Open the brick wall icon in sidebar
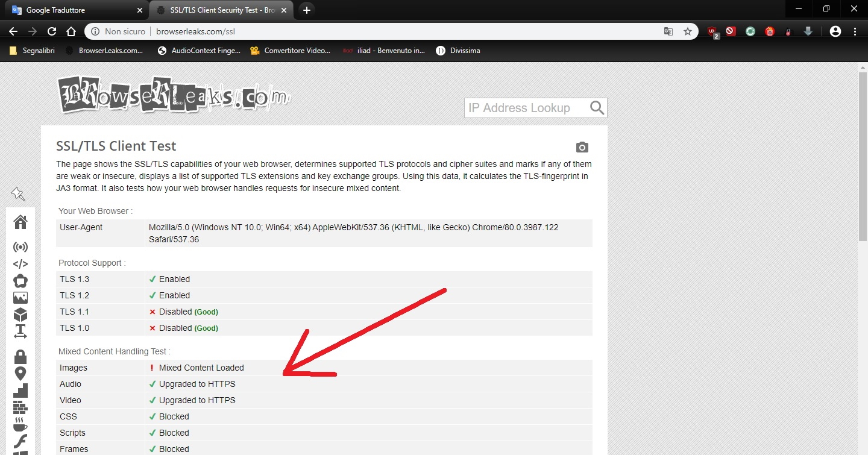The height and width of the screenshot is (455, 868). click(x=20, y=407)
